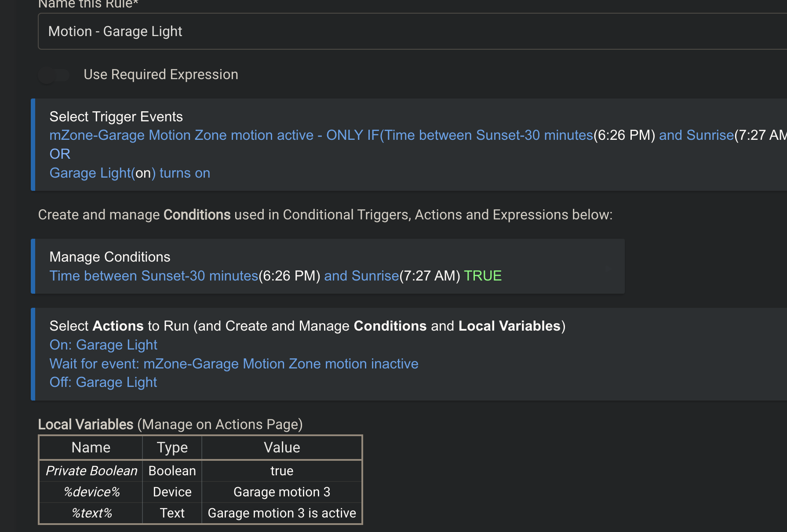Click the Time between Sunset-30 condition
787x532 pixels.
click(x=153, y=276)
